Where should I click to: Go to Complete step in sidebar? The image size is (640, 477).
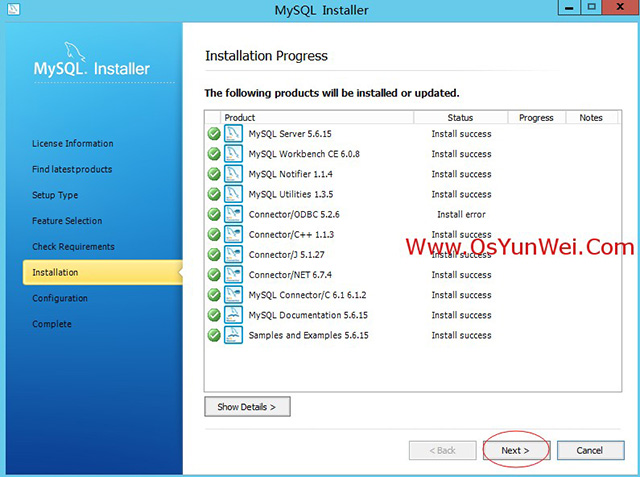tap(51, 324)
